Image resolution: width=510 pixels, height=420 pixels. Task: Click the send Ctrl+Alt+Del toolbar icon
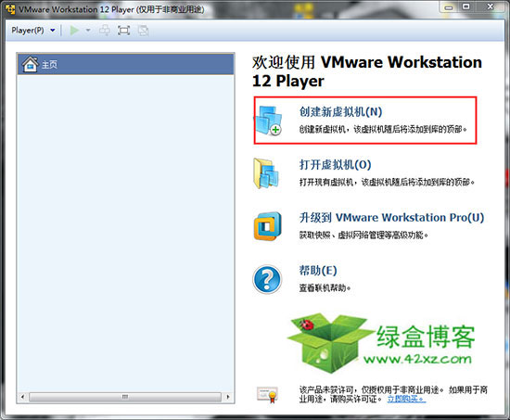point(105,31)
